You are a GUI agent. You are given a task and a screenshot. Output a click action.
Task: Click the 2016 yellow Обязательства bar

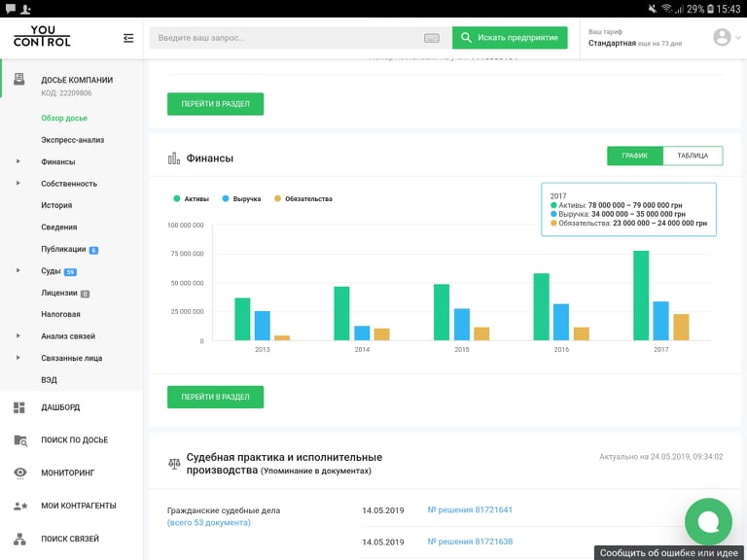pyautogui.click(x=582, y=333)
